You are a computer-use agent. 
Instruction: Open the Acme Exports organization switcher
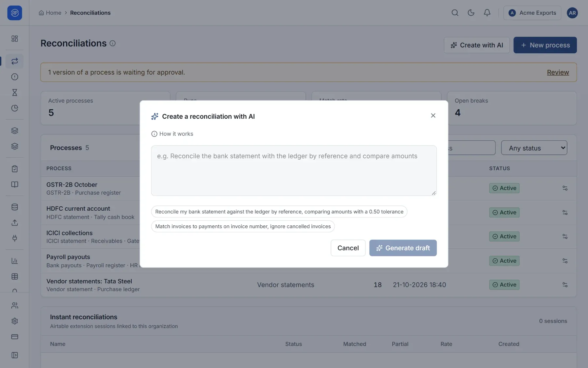[532, 13]
